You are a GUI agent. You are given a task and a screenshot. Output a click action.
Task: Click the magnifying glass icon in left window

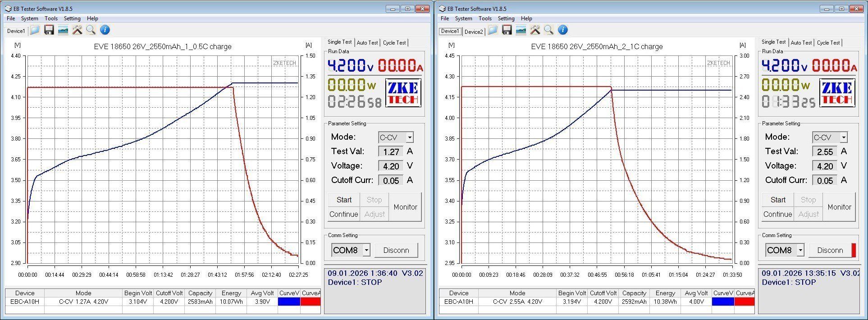(91, 30)
